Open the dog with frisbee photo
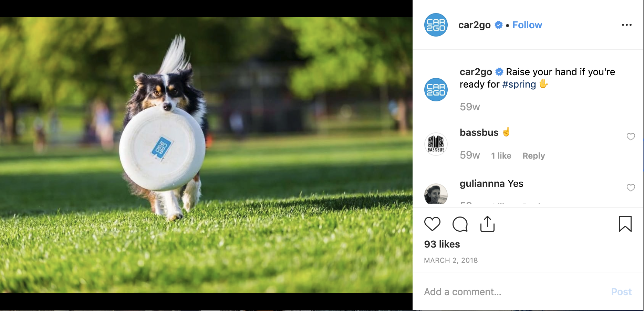Screen dimensions: 644x311 206,155
